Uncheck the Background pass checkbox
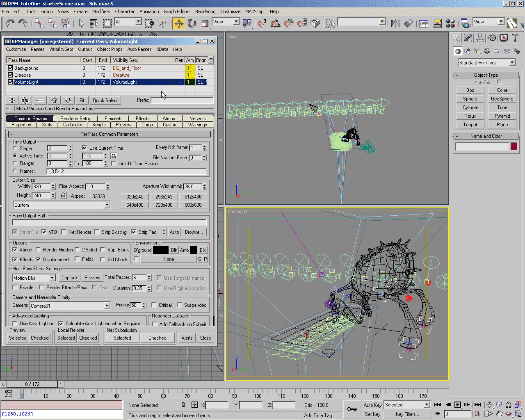Screen dimensions: 525x420 (11, 68)
